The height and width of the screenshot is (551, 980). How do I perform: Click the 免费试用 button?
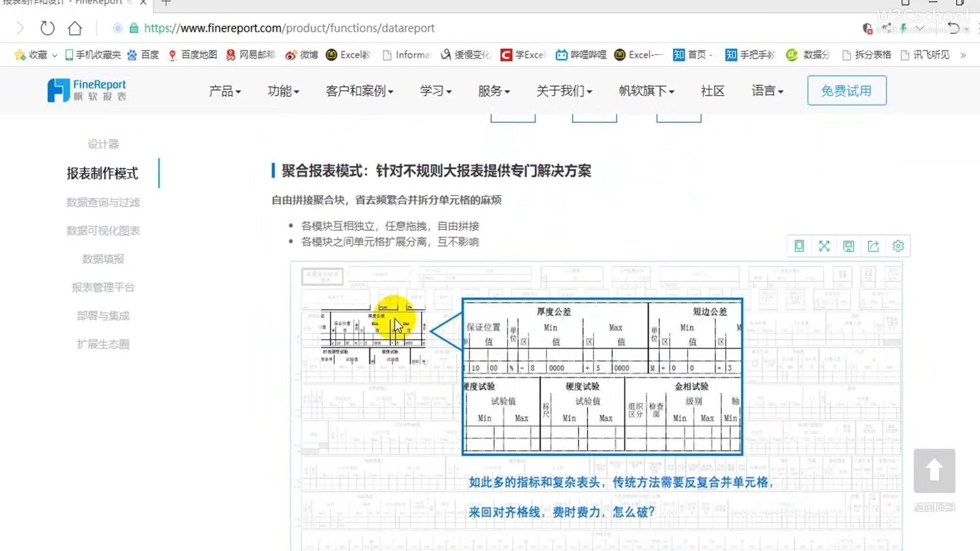pos(847,91)
